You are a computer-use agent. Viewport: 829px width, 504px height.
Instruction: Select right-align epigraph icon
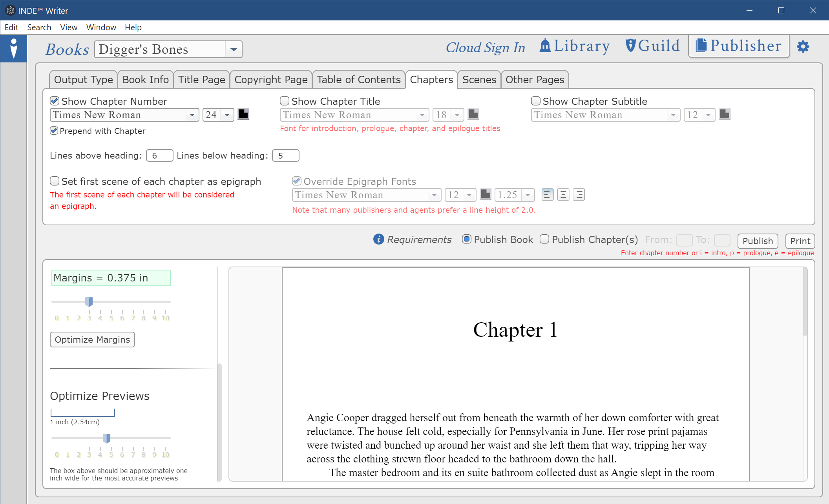[x=579, y=195]
